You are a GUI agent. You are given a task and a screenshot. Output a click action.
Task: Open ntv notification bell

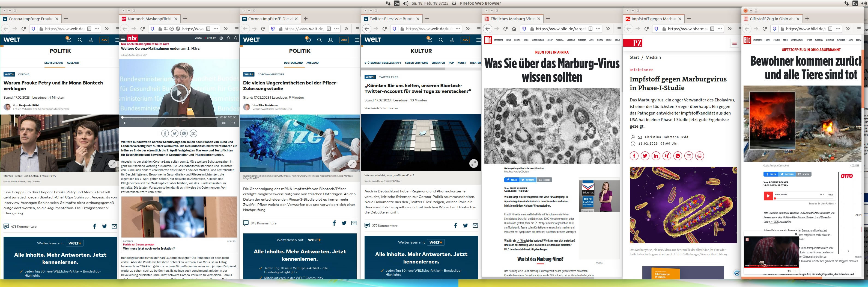[228, 38]
